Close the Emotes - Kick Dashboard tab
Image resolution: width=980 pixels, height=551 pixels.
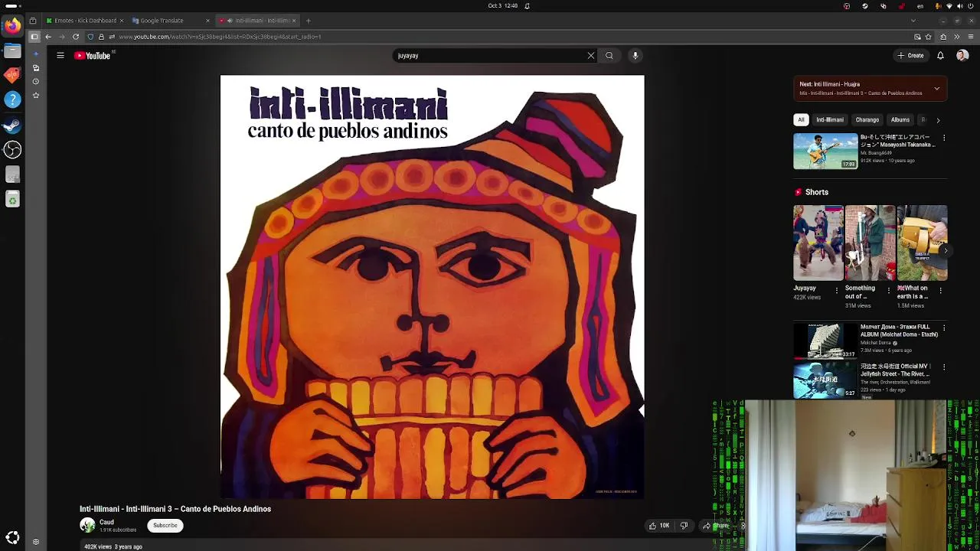coord(121,21)
